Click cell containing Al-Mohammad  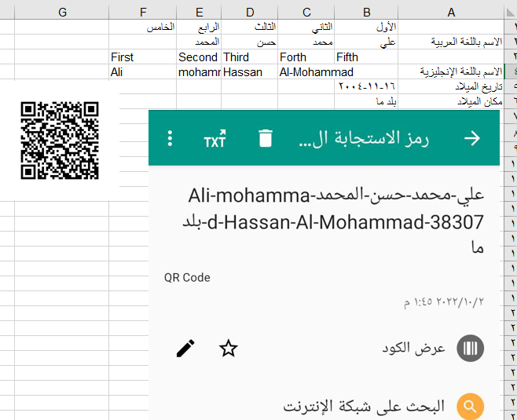point(308,72)
